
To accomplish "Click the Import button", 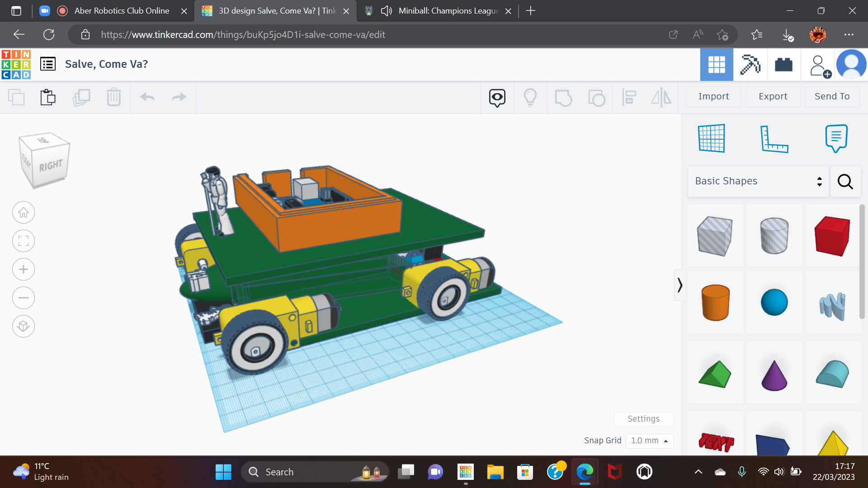I will click(x=713, y=96).
